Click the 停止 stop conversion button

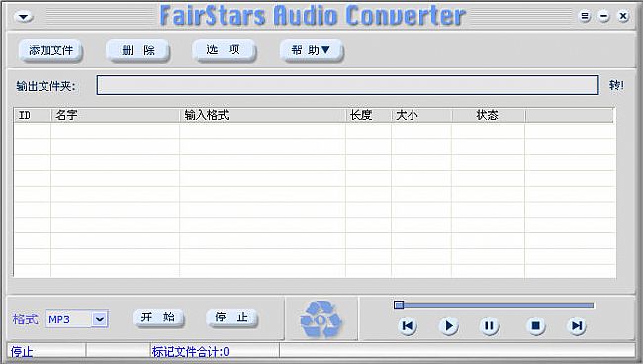(231, 318)
